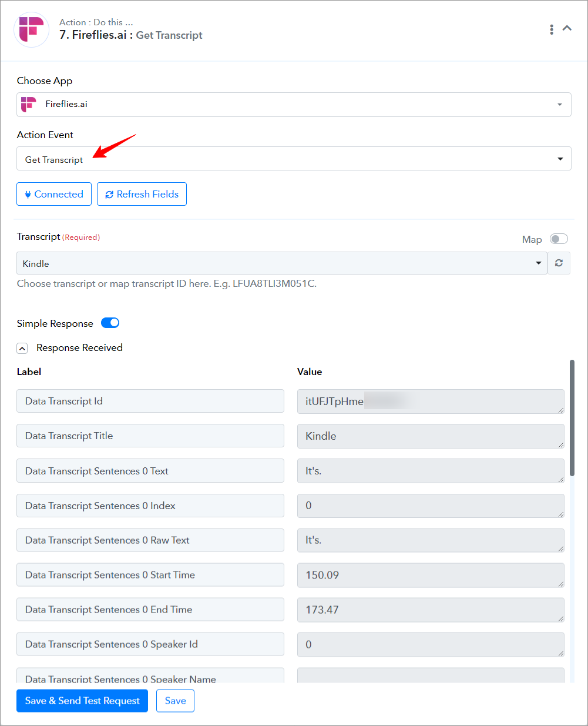588x726 pixels.
Task: Turn off the Simple Response toggle
Action: (x=110, y=323)
